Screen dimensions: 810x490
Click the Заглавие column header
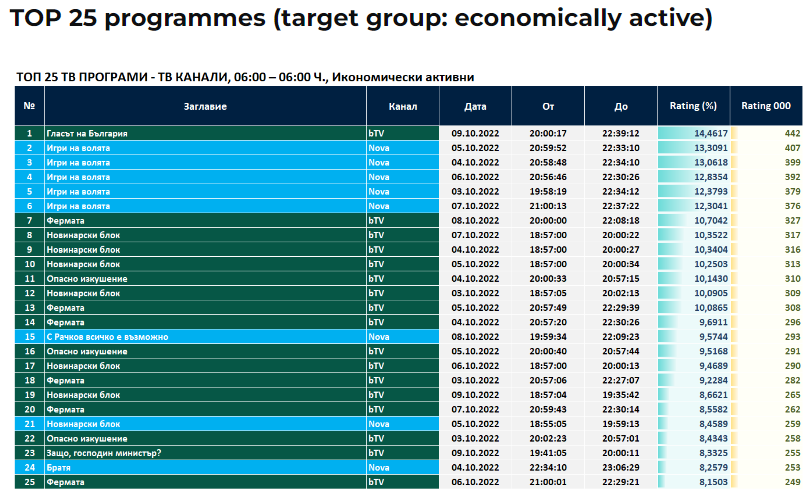(205, 106)
